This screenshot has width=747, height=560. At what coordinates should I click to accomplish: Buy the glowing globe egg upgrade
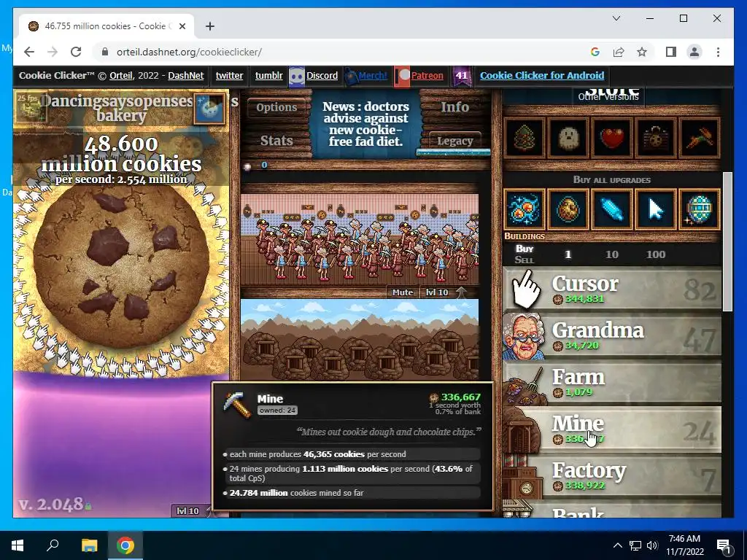[700, 209]
